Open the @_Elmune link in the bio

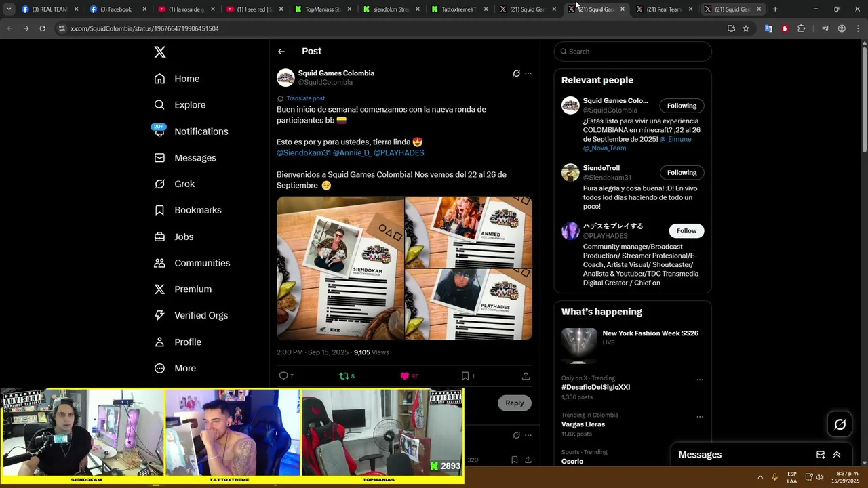click(x=675, y=140)
